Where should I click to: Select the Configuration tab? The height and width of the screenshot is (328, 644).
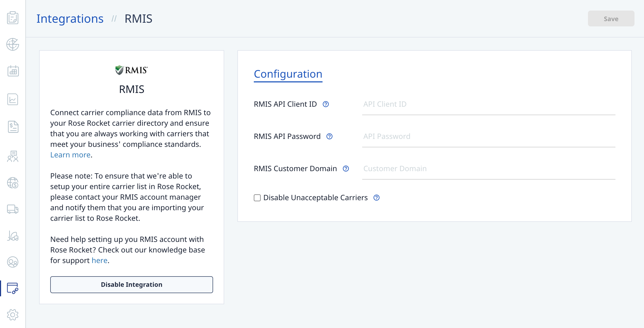(288, 74)
